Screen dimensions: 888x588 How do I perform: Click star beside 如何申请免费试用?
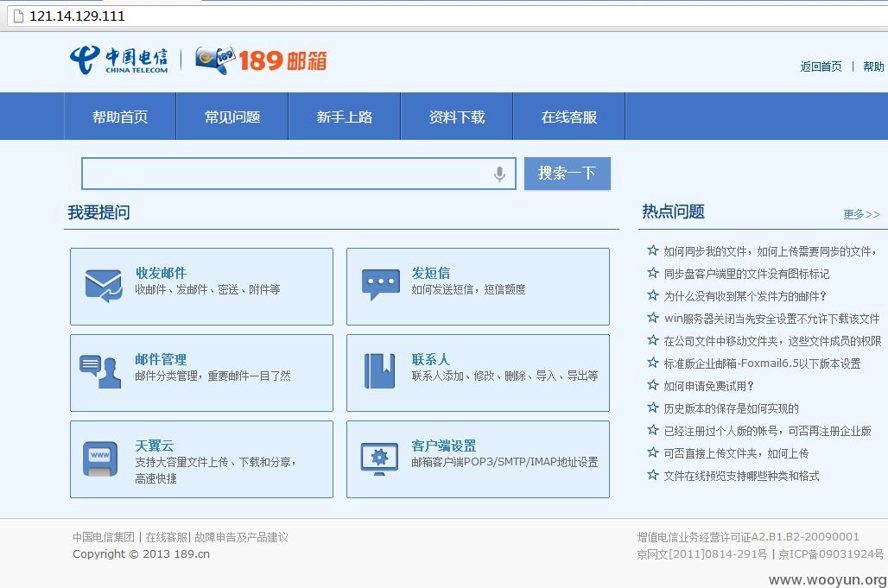point(652,385)
